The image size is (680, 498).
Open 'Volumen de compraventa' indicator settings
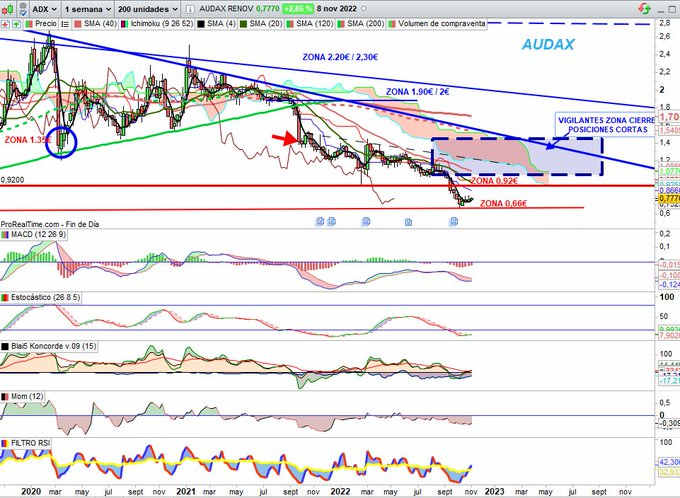click(441, 24)
